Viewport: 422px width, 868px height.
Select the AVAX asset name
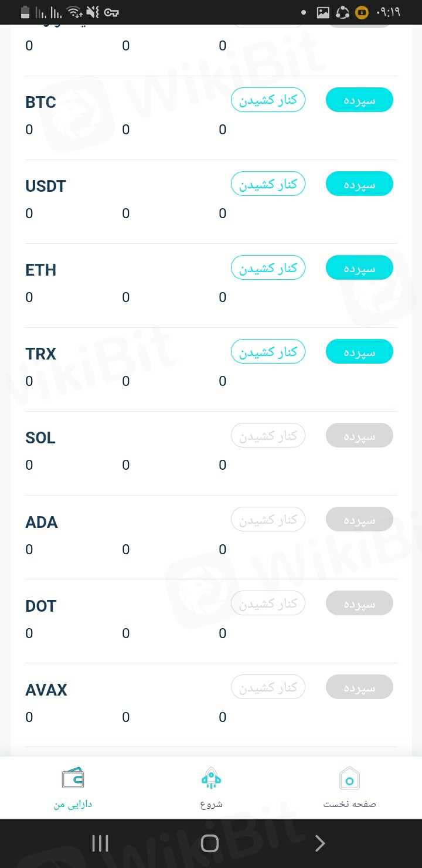point(46,690)
